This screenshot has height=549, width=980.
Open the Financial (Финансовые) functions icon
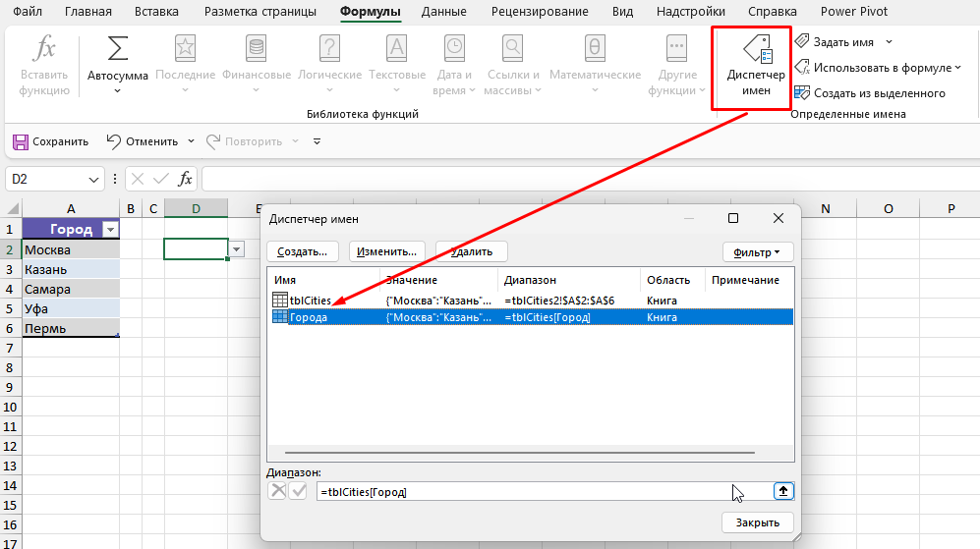pos(256,49)
